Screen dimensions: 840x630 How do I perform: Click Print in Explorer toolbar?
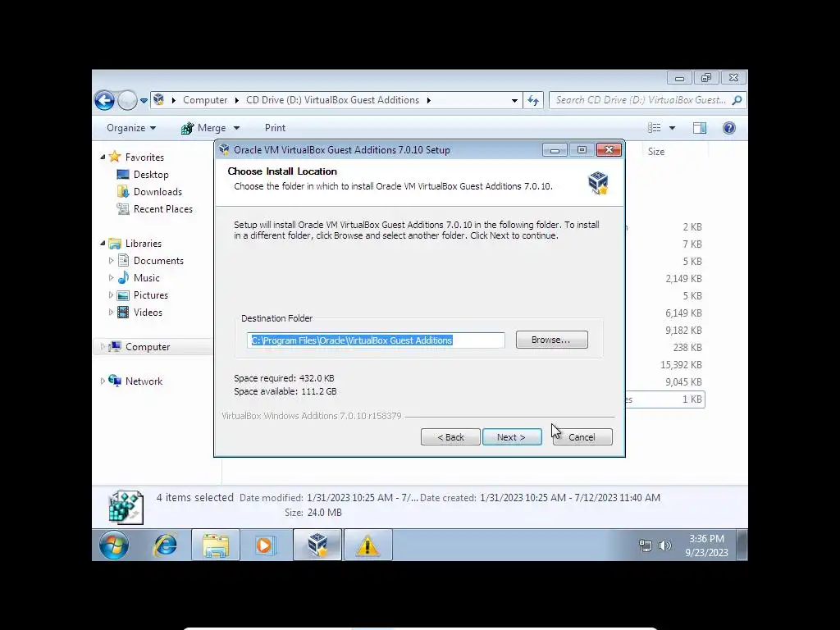[275, 128]
